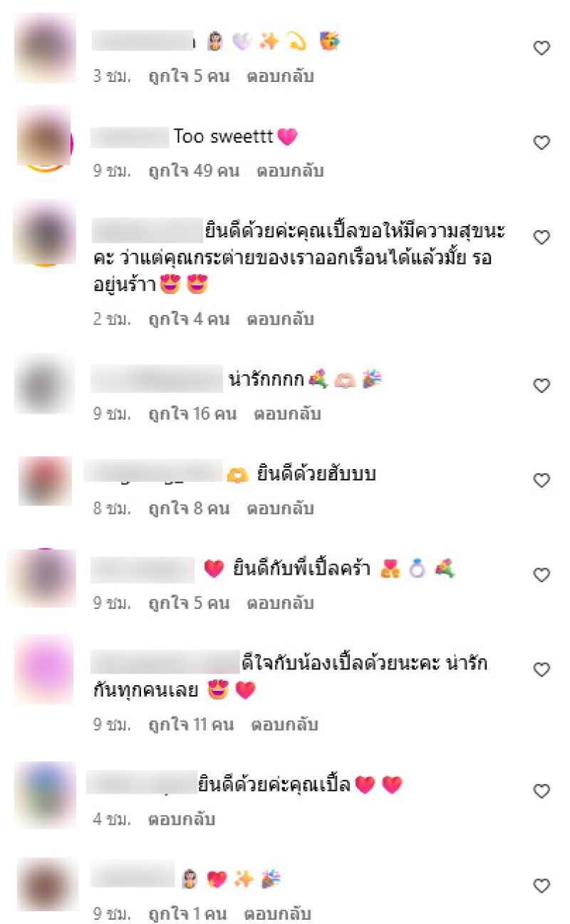Heart the top emoji-only comment from 3 ชม.
Screen dimensions: 570x924
pos(541,48)
